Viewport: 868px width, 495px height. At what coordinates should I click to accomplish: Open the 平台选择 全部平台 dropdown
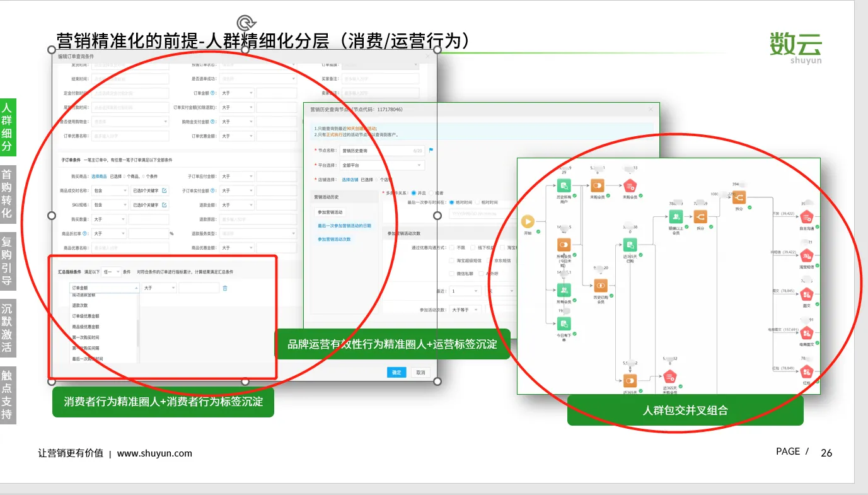pyautogui.click(x=382, y=165)
